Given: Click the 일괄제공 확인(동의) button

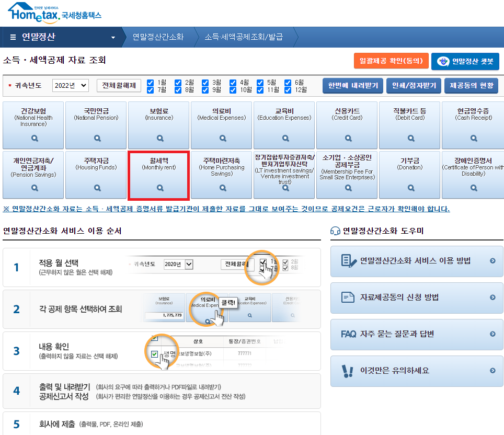Looking at the screenshot, I should click(x=391, y=61).
